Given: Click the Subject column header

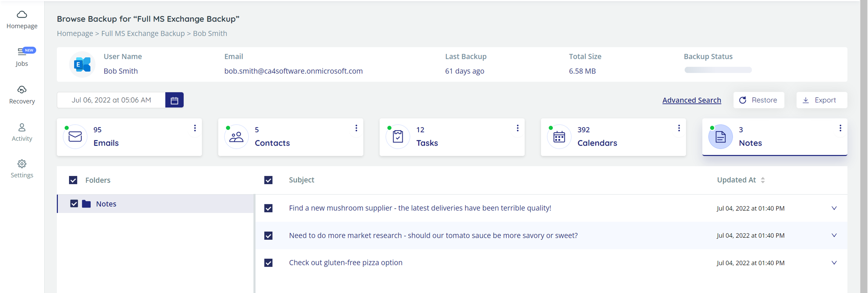Looking at the screenshot, I should (x=302, y=180).
